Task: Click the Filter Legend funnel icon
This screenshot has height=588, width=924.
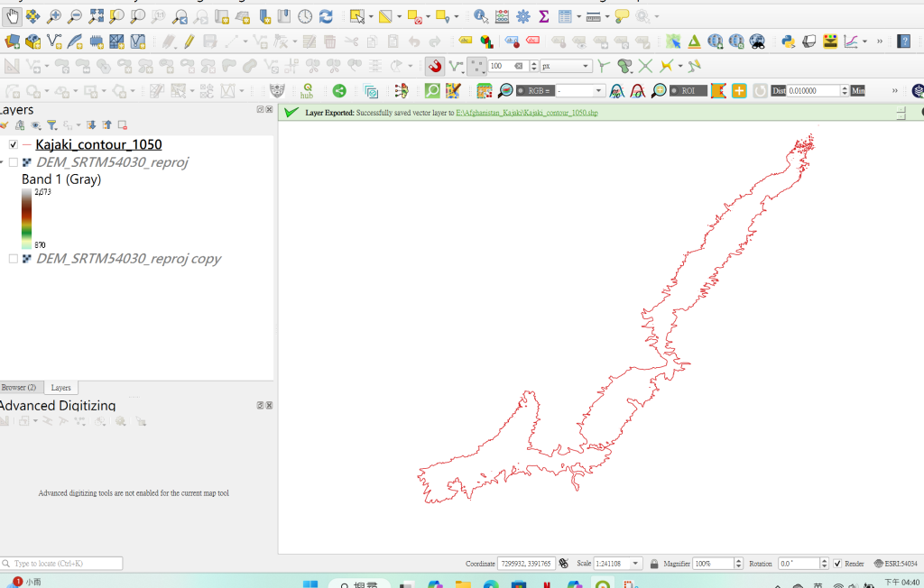Action: click(x=51, y=125)
